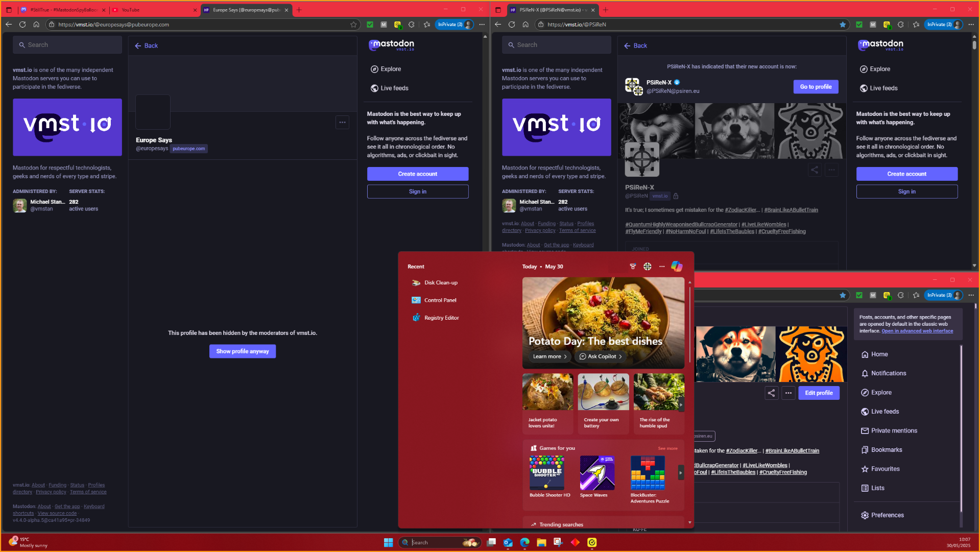Image resolution: width=980 pixels, height=552 pixels.
Task: Click the PSiReN-X top window page scrollbar
Action: click(x=974, y=44)
